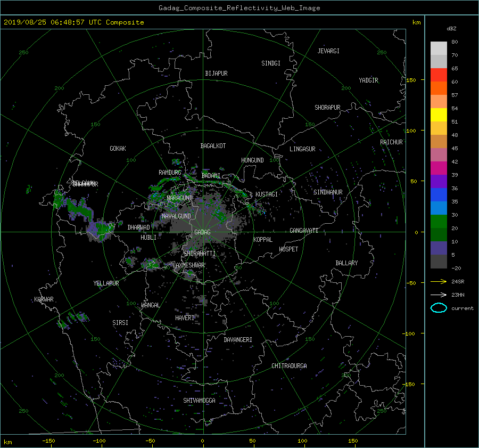Click the DAVANGERI label
Image resolution: width=479 pixels, height=448 pixels.
pyautogui.click(x=238, y=340)
